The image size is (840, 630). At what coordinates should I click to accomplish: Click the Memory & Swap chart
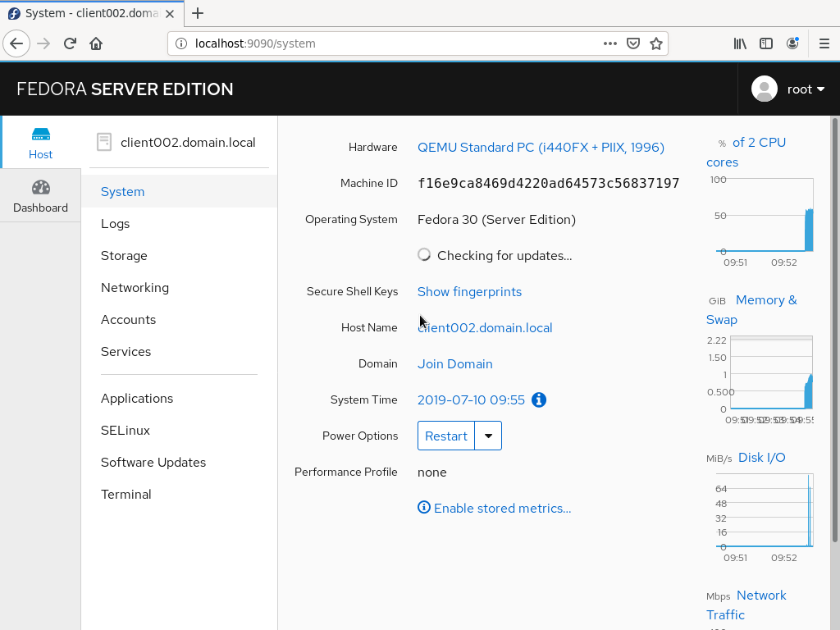[x=771, y=373]
